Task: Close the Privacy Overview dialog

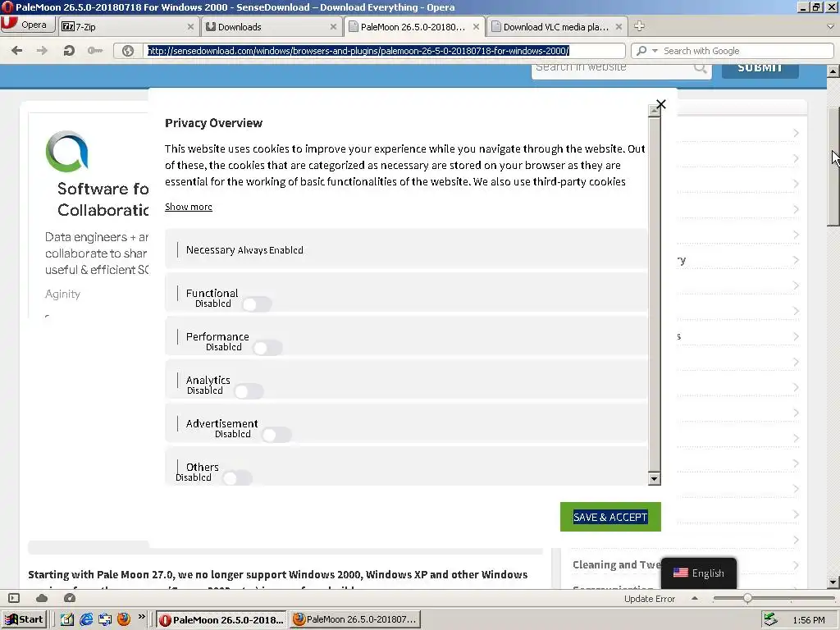Action: (661, 104)
